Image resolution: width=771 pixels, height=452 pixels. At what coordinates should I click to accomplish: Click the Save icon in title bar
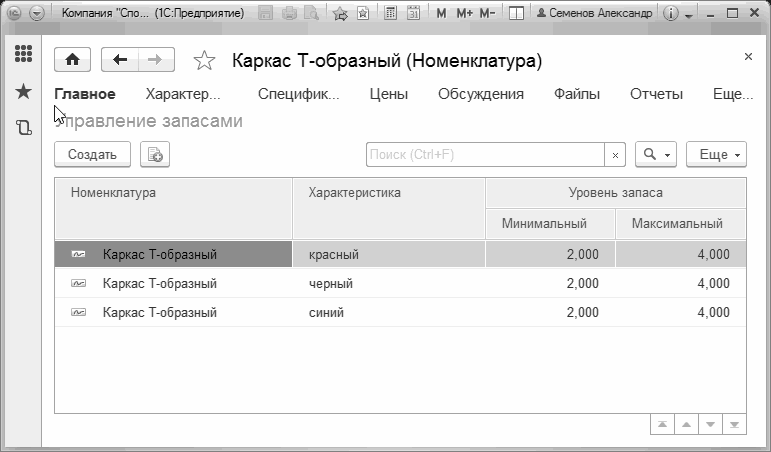pyautogui.click(x=266, y=13)
